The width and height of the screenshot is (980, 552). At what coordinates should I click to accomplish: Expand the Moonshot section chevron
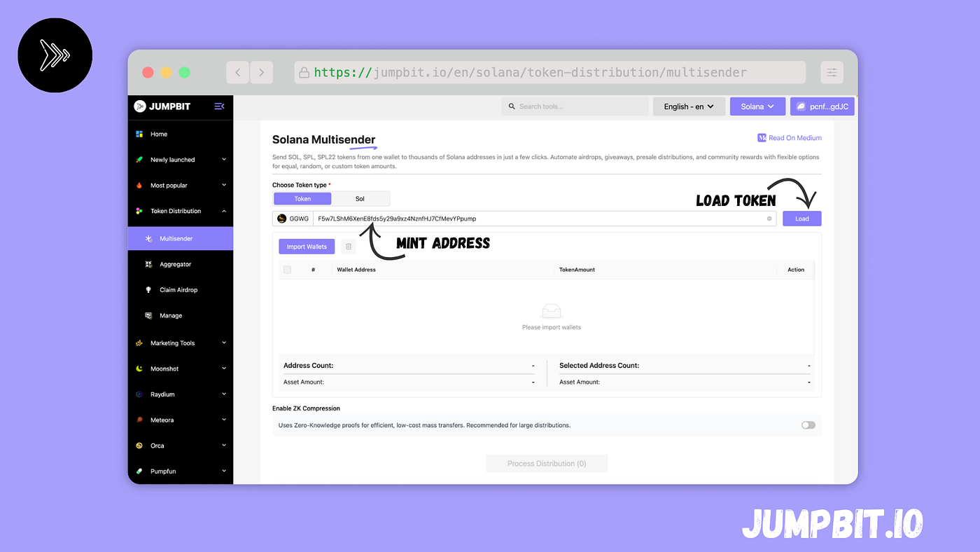click(224, 368)
